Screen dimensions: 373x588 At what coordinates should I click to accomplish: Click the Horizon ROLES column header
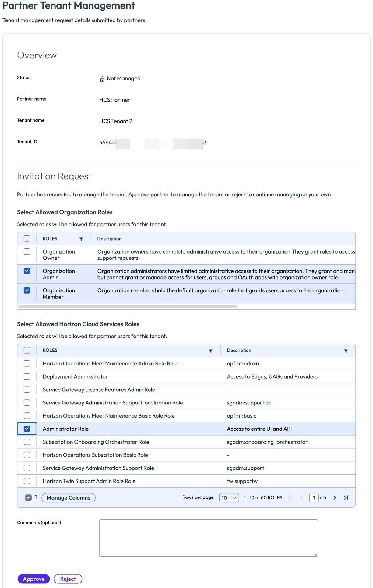[50, 351]
